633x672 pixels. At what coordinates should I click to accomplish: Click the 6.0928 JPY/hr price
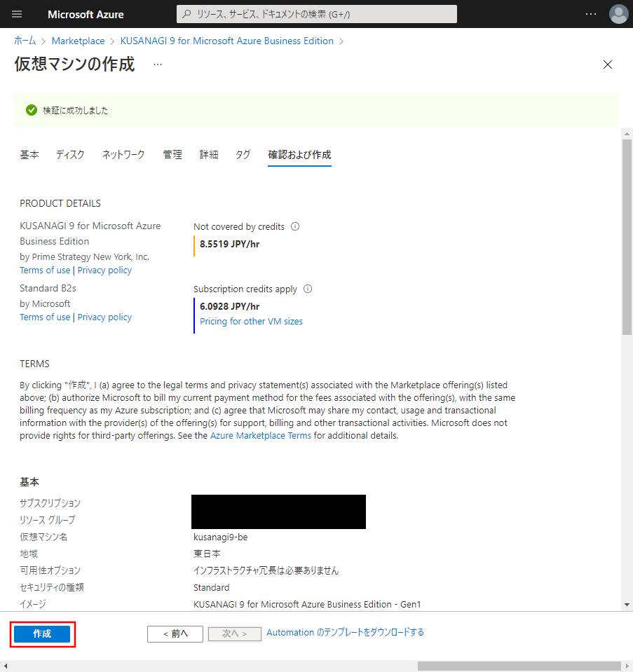pos(230,306)
